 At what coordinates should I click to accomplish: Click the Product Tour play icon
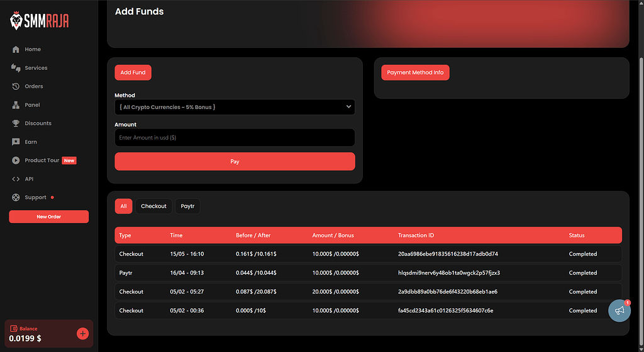[x=16, y=161]
